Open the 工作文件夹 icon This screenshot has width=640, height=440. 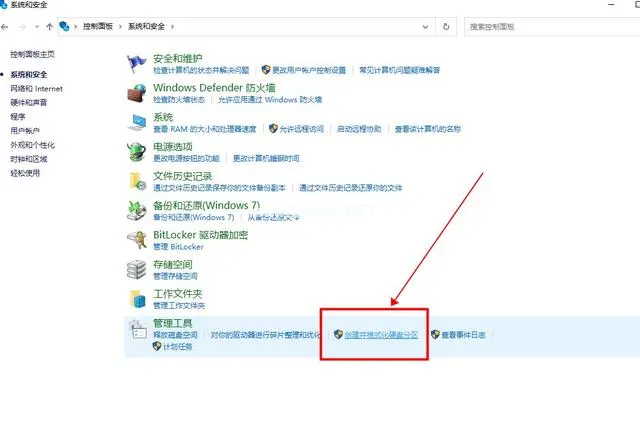[x=137, y=298]
